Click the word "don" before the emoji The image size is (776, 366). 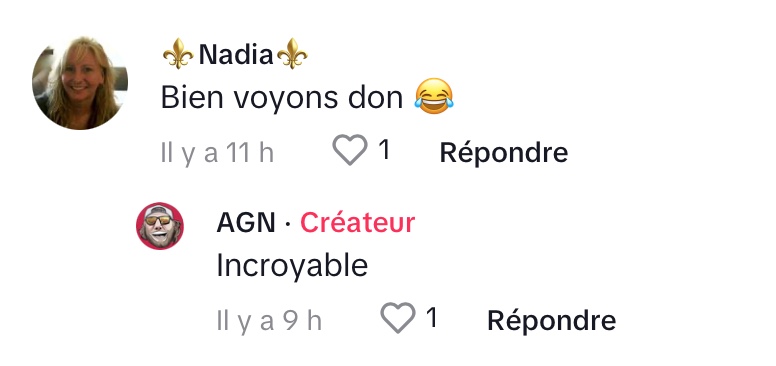tap(376, 97)
